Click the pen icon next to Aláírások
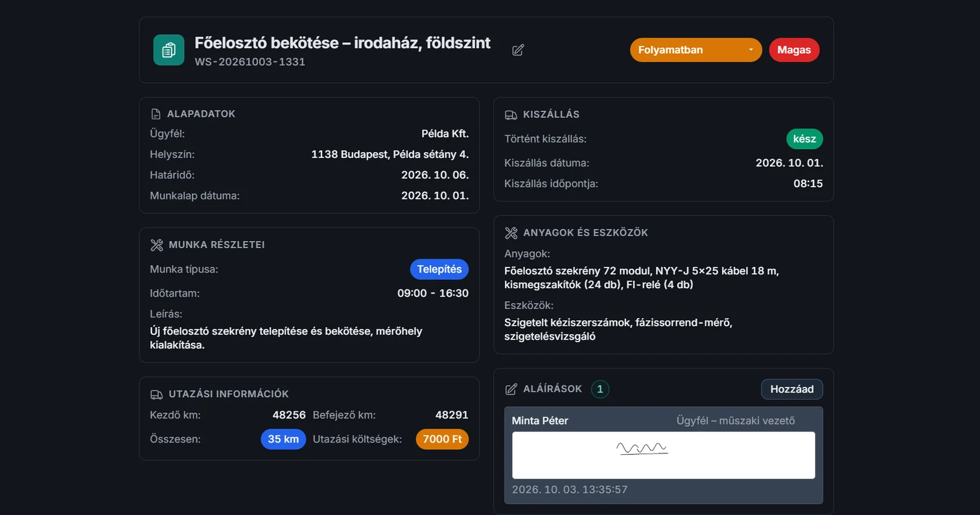Image resolution: width=980 pixels, height=515 pixels. click(x=511, y=389)
